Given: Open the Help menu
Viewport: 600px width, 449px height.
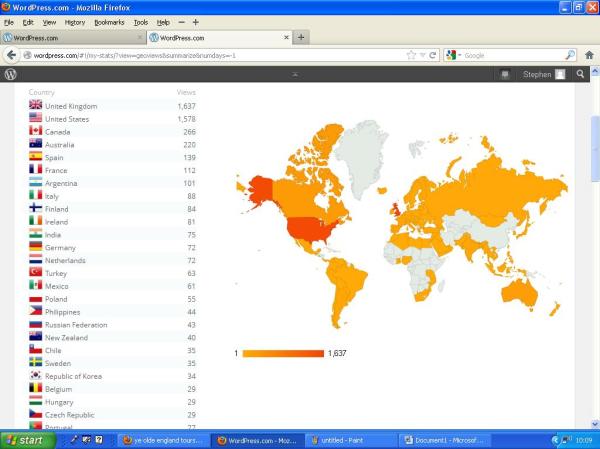Looking at the screenshot, I should click(x=163, y=23).
